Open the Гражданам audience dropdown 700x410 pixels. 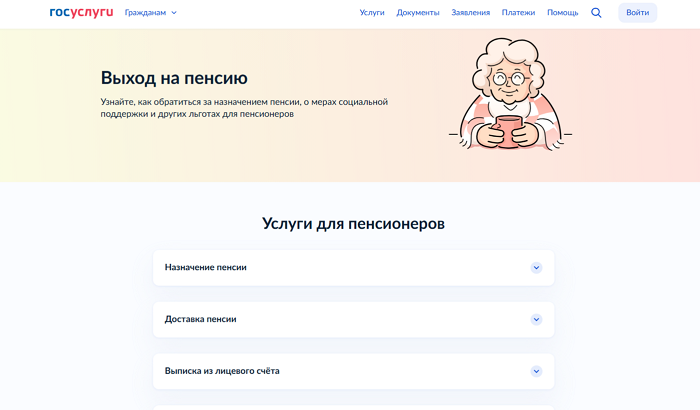pos(150,13)
